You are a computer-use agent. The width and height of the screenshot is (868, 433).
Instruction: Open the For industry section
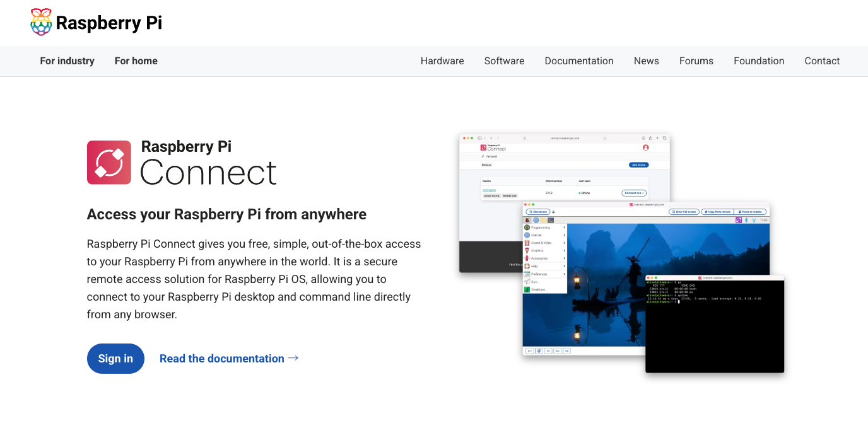(67, 61)
